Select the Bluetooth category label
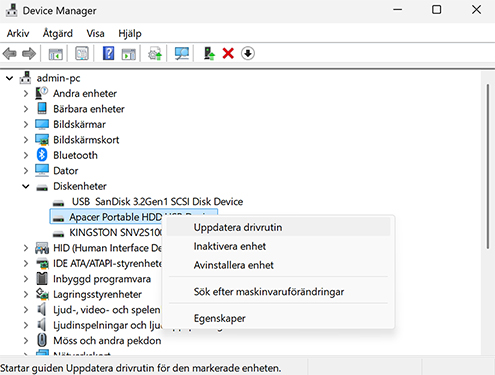This screenshot has width=495, height=375. 75,155
